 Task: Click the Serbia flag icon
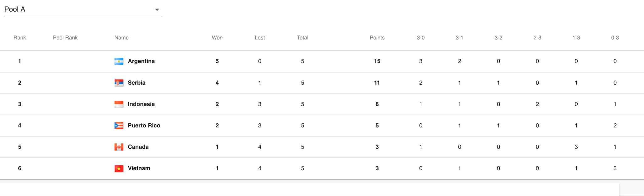pyautogui.click(x=119, y=83)
